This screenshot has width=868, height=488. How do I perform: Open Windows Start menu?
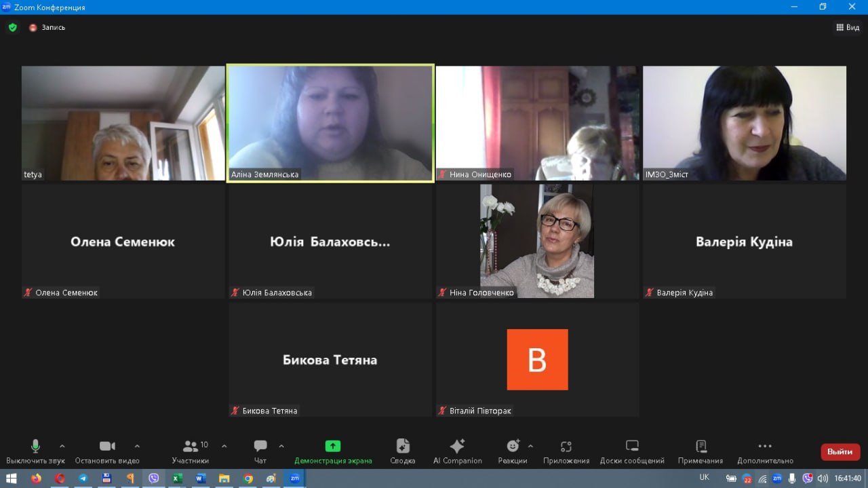pos(12,478)
